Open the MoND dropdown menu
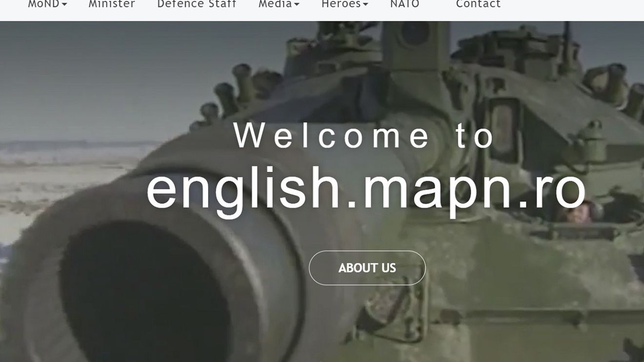Screen dimensions: 644x362 (47, 4)
